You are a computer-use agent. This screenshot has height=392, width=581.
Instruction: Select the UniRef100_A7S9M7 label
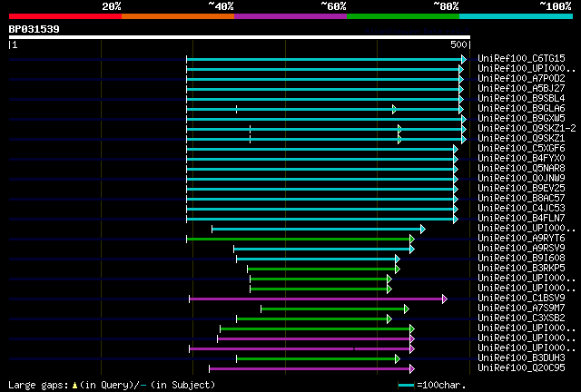click(x=521, y=309)
